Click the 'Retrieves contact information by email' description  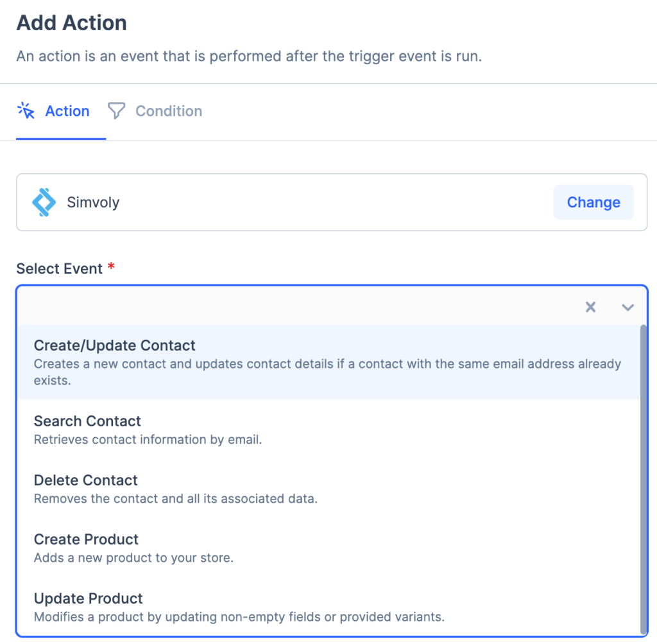tap(148, 440)
